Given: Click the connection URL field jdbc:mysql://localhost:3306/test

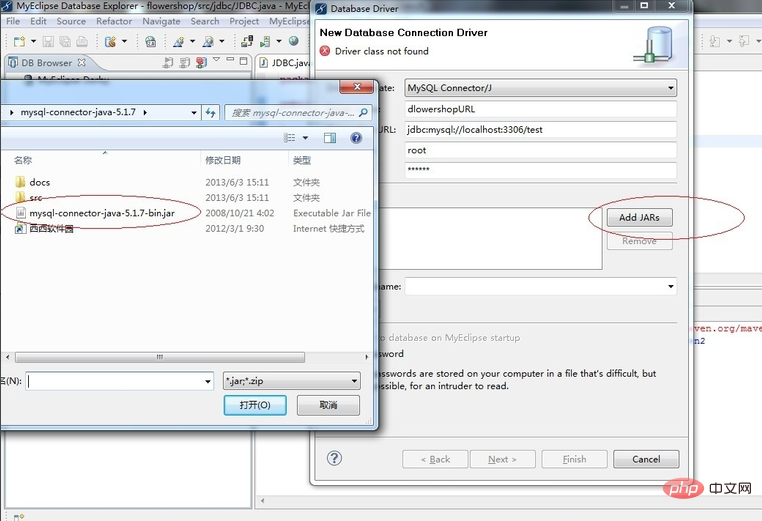Looking at the screenshot, I should click(x=540, y=130).
